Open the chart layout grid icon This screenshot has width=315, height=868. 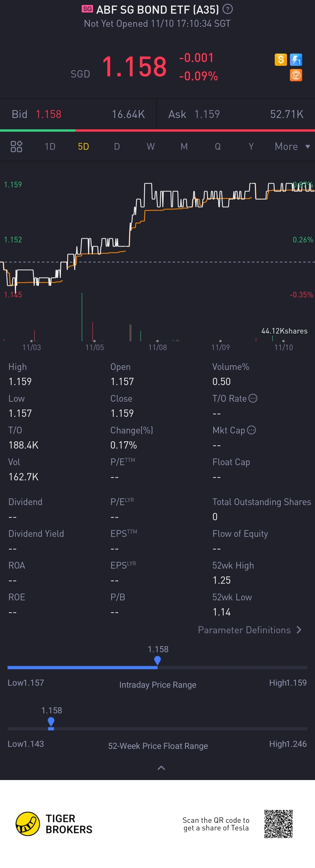[x=16, y=147]
